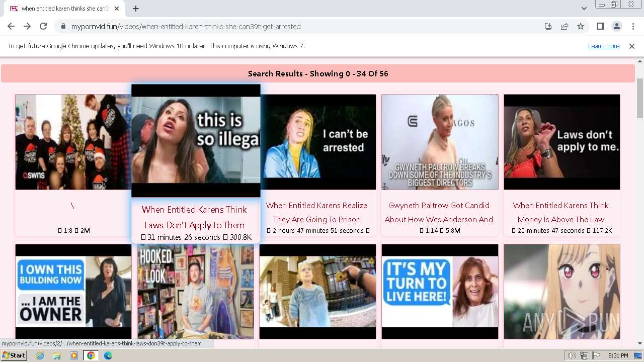Click the '1:8 2M' duration text
This screenshot has width=644, height=362.
point(73,230)
